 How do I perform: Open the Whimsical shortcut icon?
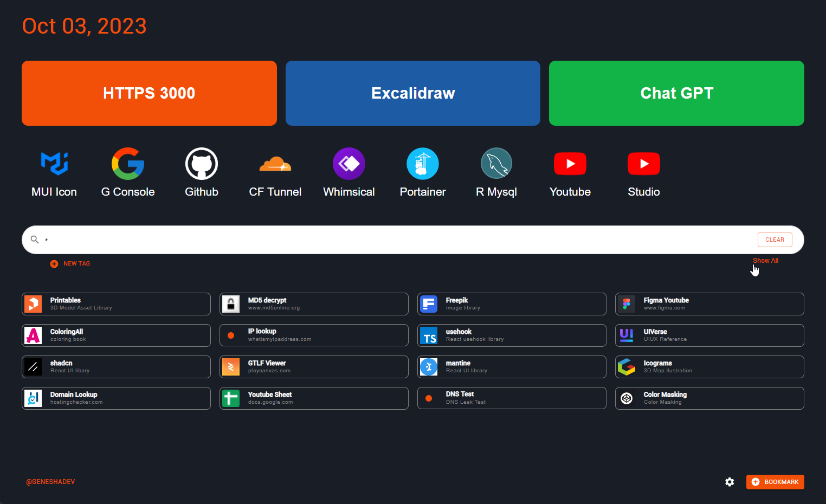point(349,164)
